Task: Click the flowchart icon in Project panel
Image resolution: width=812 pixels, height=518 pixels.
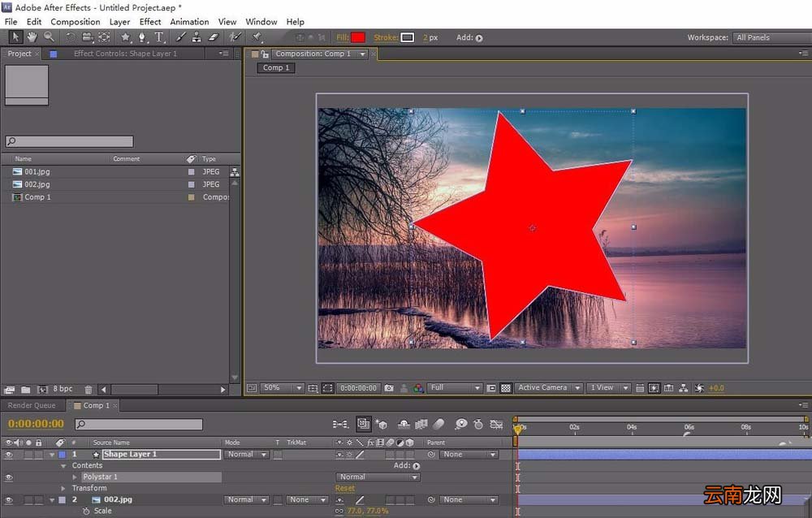Action: (235, 172)
